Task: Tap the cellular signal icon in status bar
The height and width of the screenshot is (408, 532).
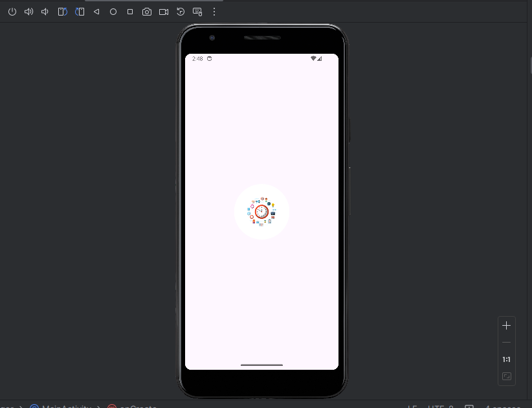Action: (319, 59)
